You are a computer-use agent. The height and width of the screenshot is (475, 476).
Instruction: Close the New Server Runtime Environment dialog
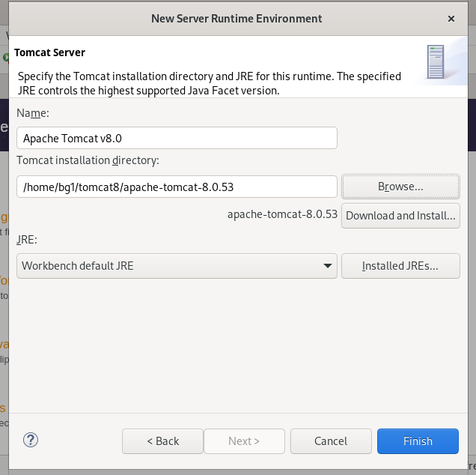tap(451, 19)
